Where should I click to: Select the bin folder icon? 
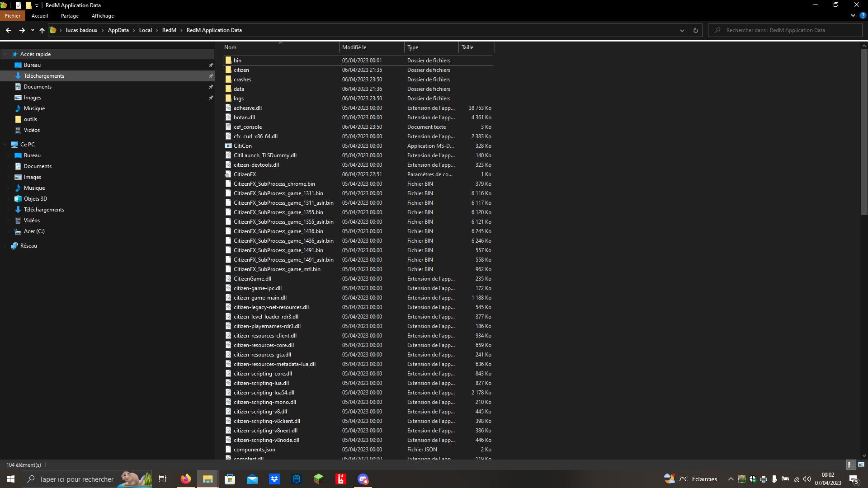click(x=228, y=60)
